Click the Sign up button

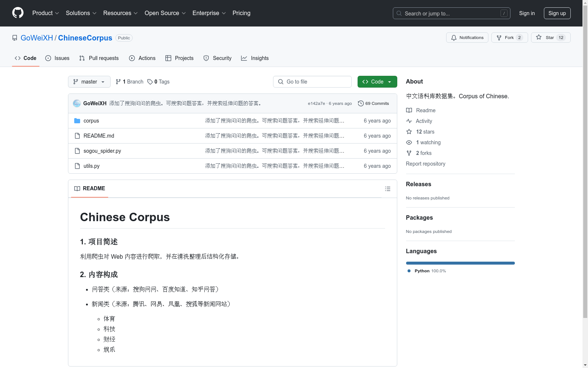[557, 13]
